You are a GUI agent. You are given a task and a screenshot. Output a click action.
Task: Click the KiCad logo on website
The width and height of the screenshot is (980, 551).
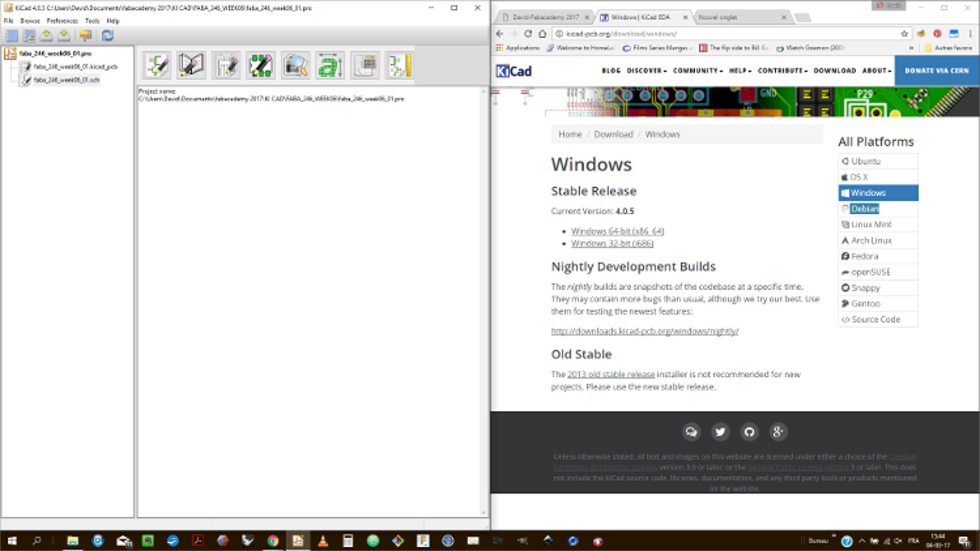click(x=514, y=71)
